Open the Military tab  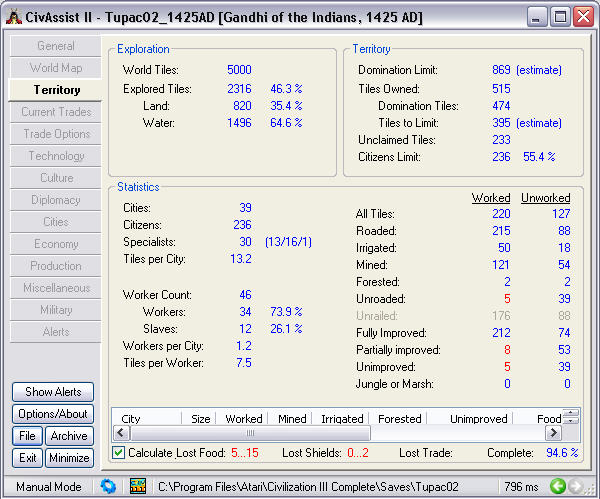[56, 310]
